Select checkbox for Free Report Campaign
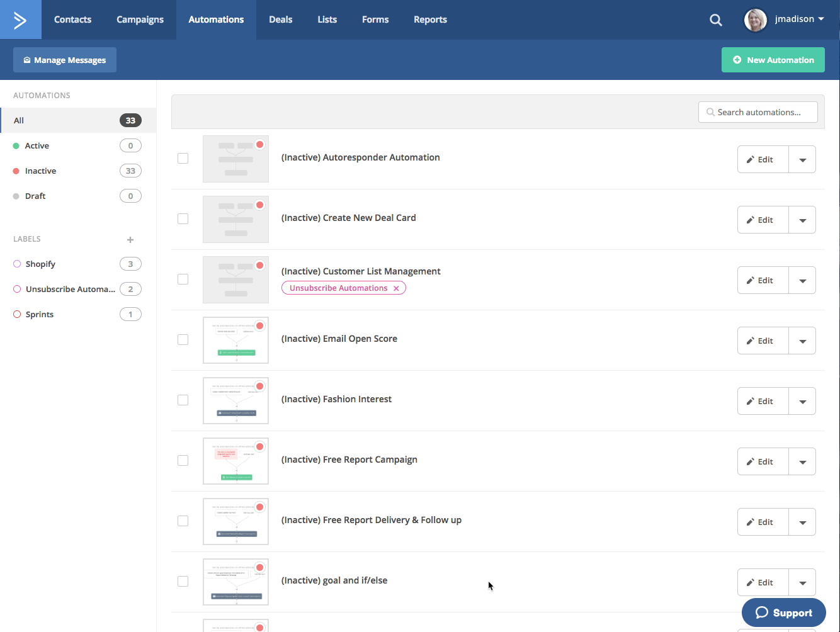Image resolution: width=840 pixels, height=632 pixels. pyautogui.click(x=183, y=461)
